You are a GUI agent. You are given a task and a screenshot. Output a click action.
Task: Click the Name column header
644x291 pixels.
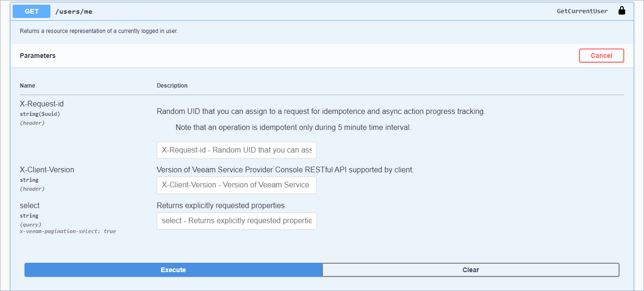(x=27, y=86)
